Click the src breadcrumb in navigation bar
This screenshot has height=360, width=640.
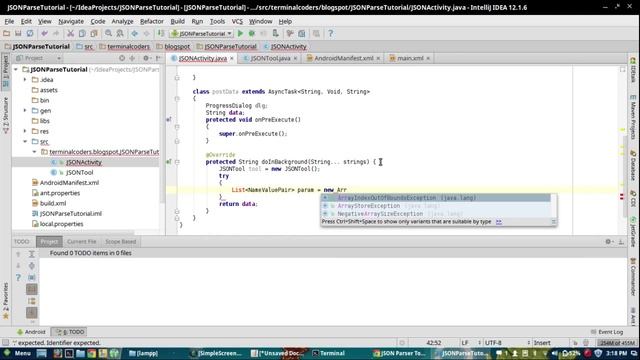[85, 47]
